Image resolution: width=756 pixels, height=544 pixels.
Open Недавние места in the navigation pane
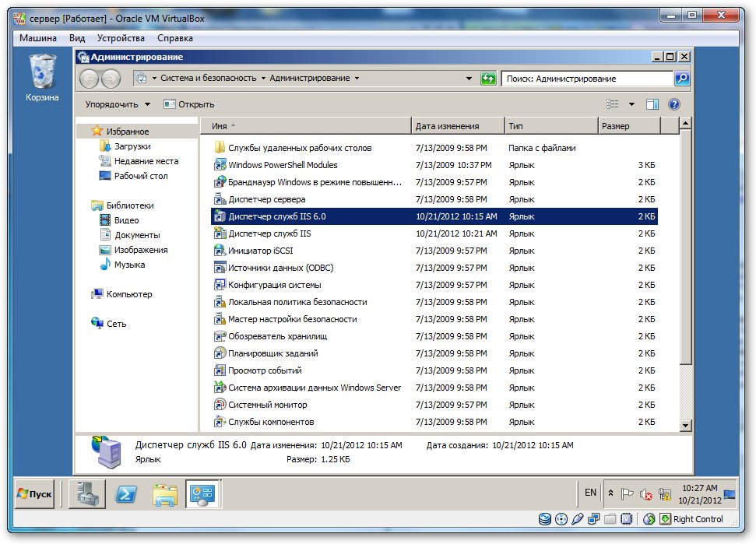tap(146, 161)
